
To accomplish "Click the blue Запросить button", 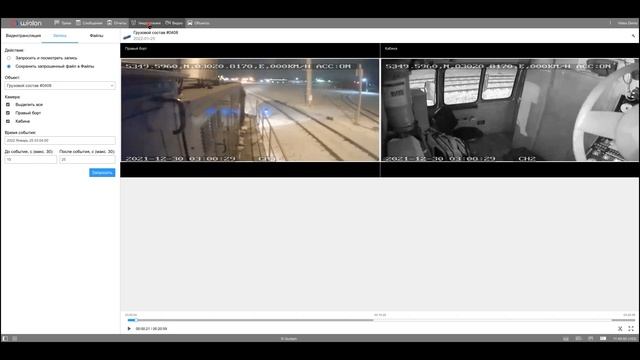I will point(102,173).
